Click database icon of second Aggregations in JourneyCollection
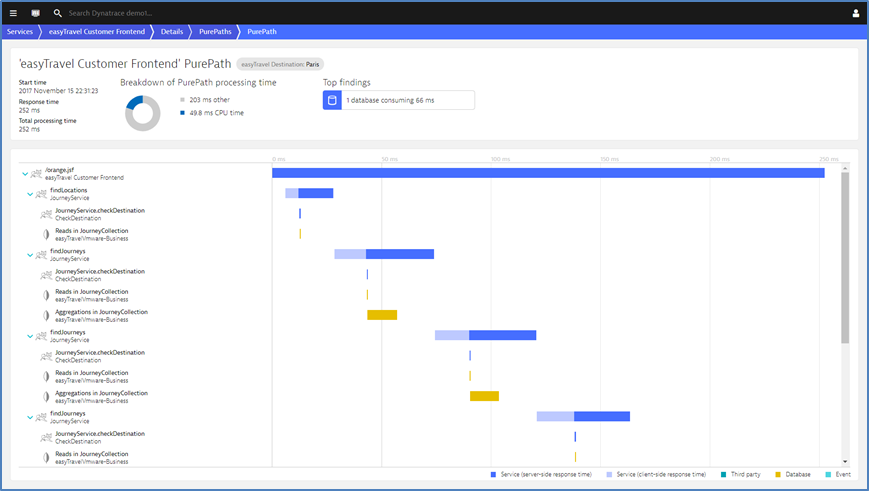This screenshot has height=491, width=869. click(47, 397)
